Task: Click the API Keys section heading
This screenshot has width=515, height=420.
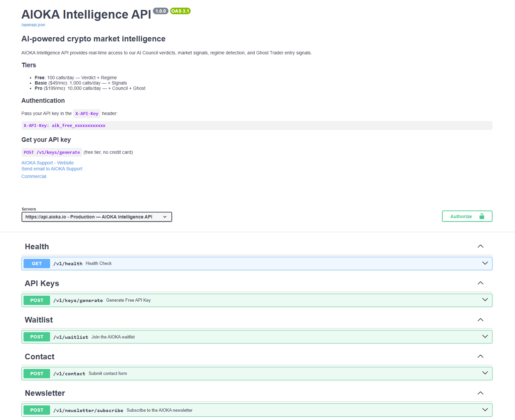Action: (42, 283)
